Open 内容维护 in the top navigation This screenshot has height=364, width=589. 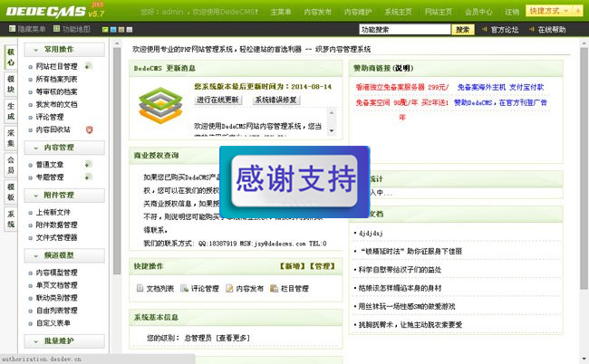(x=358, y=12)
